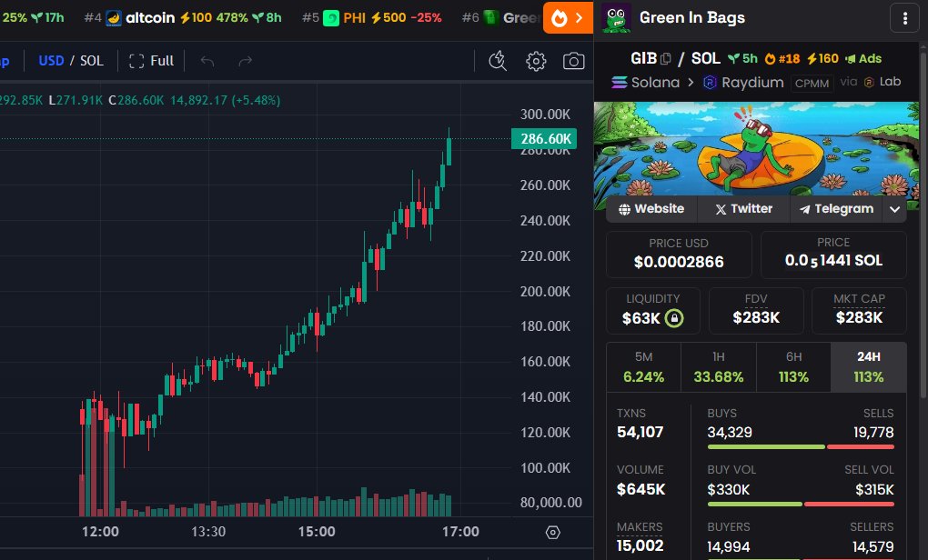Image resolution: width=928 pixels, height=560 pixels.
Task: Click the Lab launchpad icon
Action: 870,82
